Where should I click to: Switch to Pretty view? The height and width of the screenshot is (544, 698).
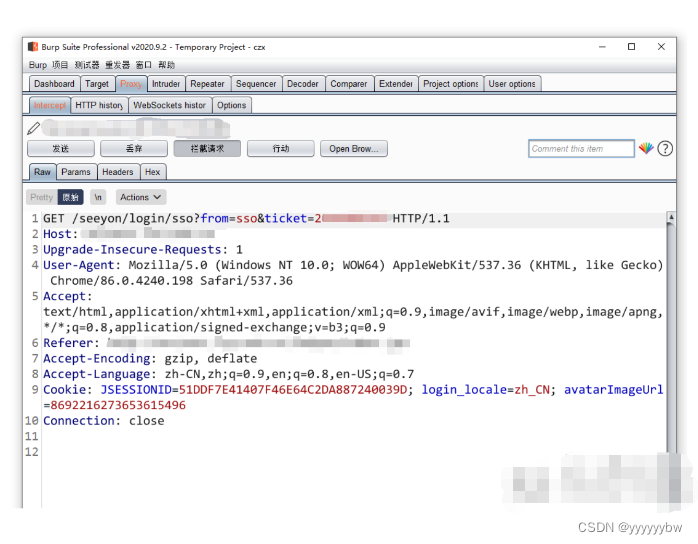click(42, 197)
